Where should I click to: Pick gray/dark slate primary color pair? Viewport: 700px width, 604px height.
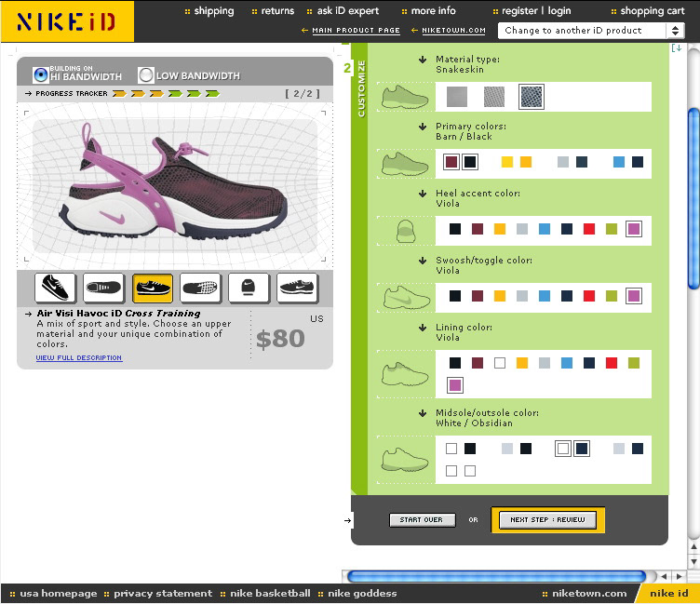click(x=572, y=162)
